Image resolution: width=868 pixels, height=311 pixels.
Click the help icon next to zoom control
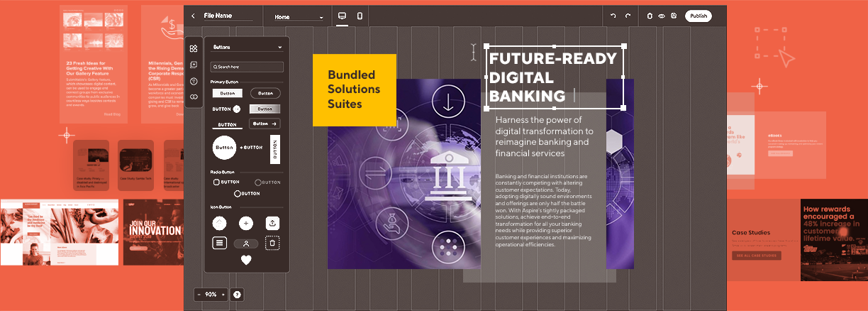click(x=237, y=295)
